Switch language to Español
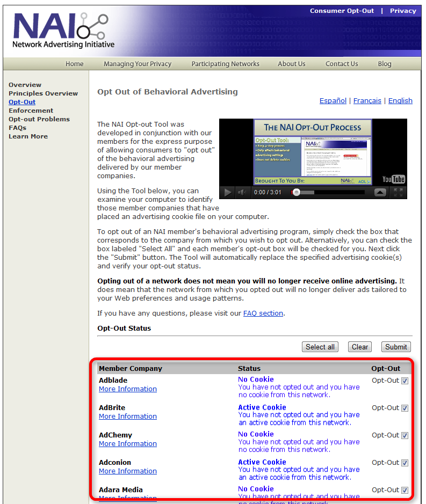Viewport: 426px width, 504px height. tap(333, 100)
